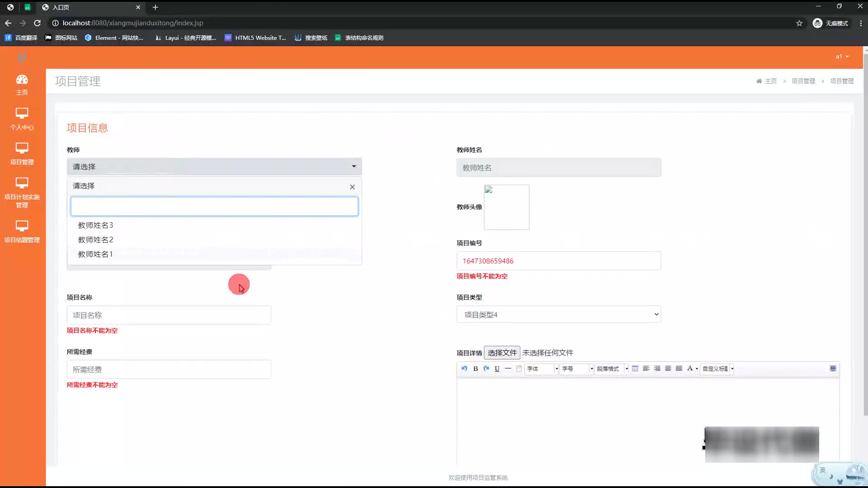This screenshot has width=868, height=488.
Task: Open a new browser tab
Action: [155, 7]
